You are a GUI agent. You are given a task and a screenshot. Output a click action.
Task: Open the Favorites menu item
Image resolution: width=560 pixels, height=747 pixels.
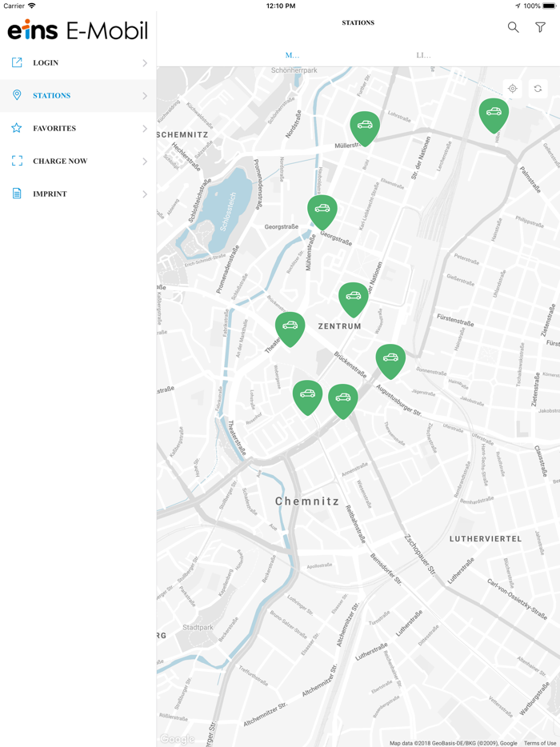coord(78,128)
